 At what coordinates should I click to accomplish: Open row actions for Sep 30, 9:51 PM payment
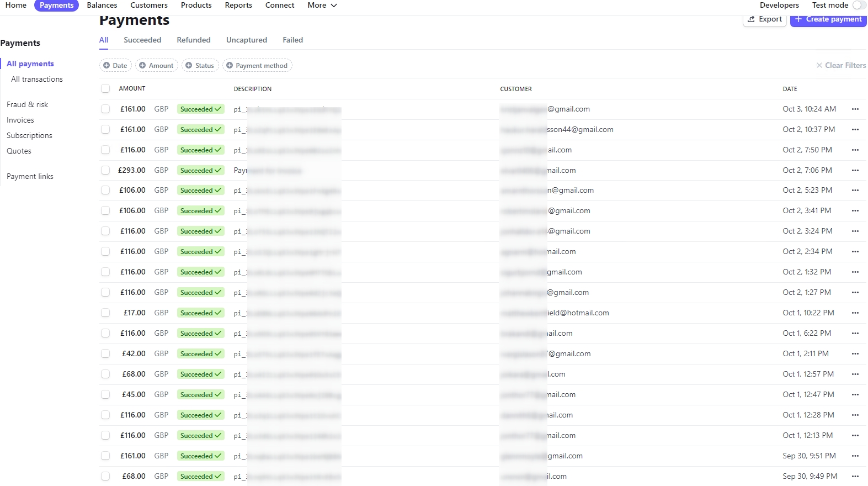855,456
